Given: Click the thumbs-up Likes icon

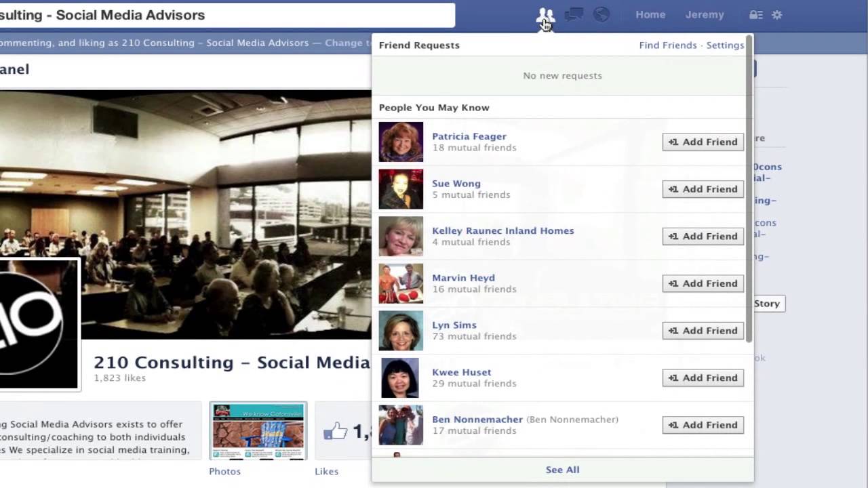Looking at the screenshot, I should point(336,430).
